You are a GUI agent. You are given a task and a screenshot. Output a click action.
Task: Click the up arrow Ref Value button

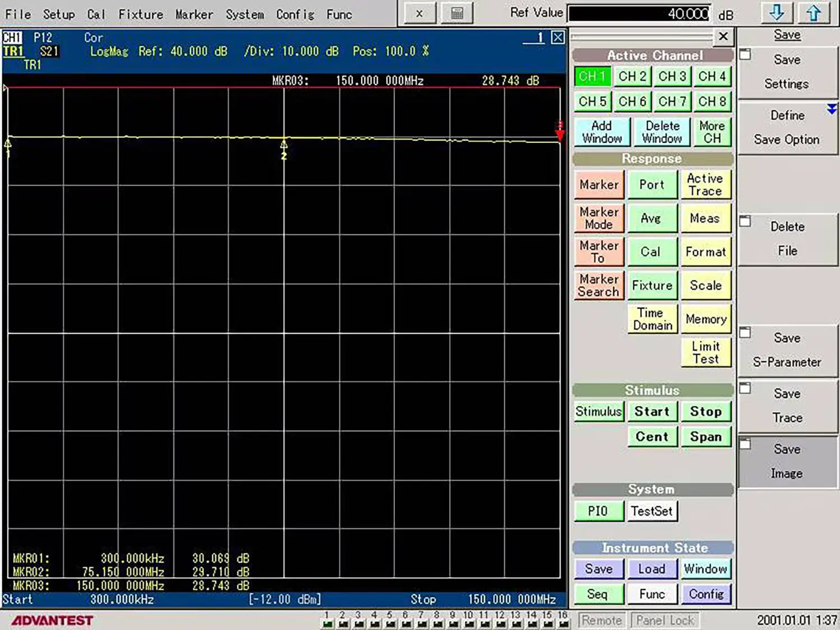[x=814, y=13]
